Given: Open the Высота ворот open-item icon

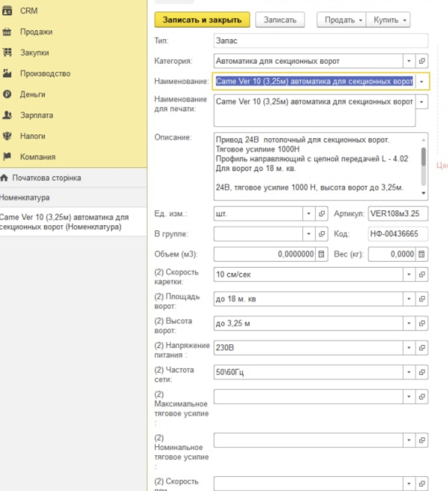Looking at the screenshot, I should (422, 323).
